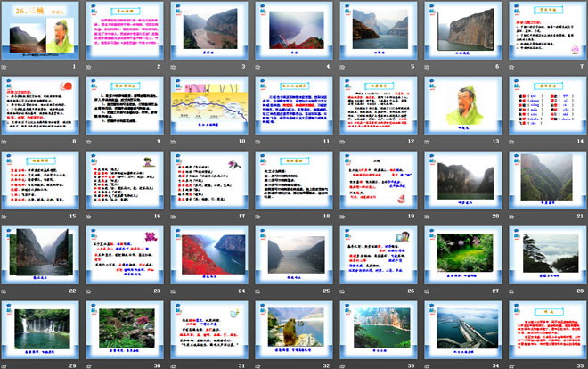Click animation star icon under slide 4

pyautogui.click(x=258, y=67)
